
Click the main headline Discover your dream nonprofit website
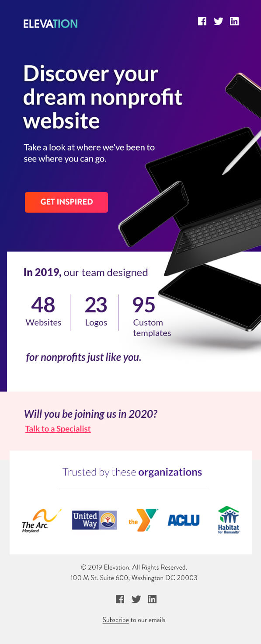pos(103,97)
